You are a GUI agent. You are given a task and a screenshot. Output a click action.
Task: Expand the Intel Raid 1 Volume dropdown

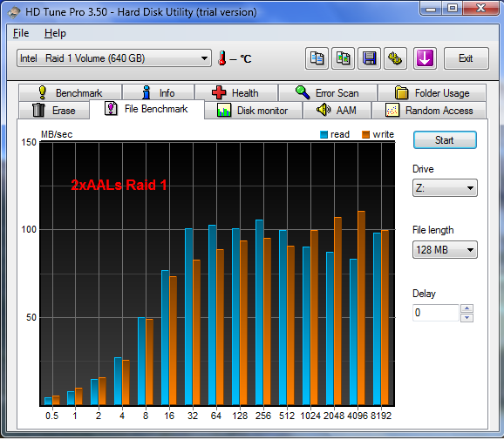114,58
